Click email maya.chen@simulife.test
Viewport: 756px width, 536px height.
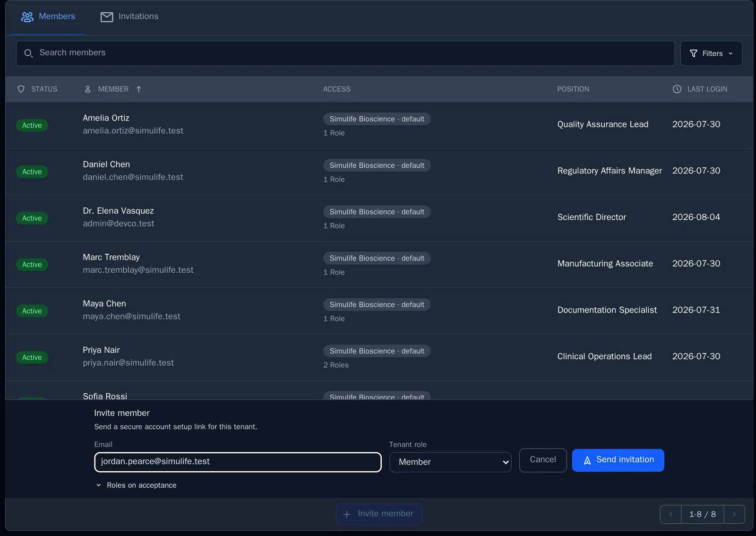(x=131, y=316)
